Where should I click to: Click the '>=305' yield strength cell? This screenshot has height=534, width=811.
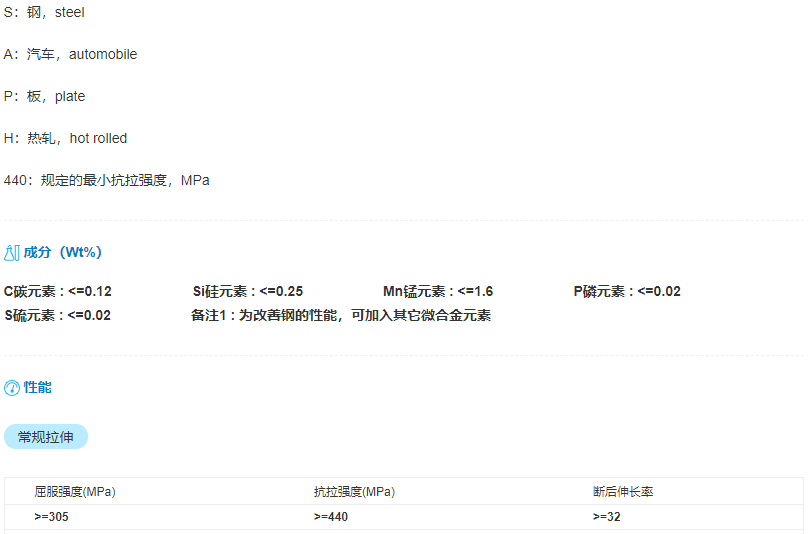(51, 516)
